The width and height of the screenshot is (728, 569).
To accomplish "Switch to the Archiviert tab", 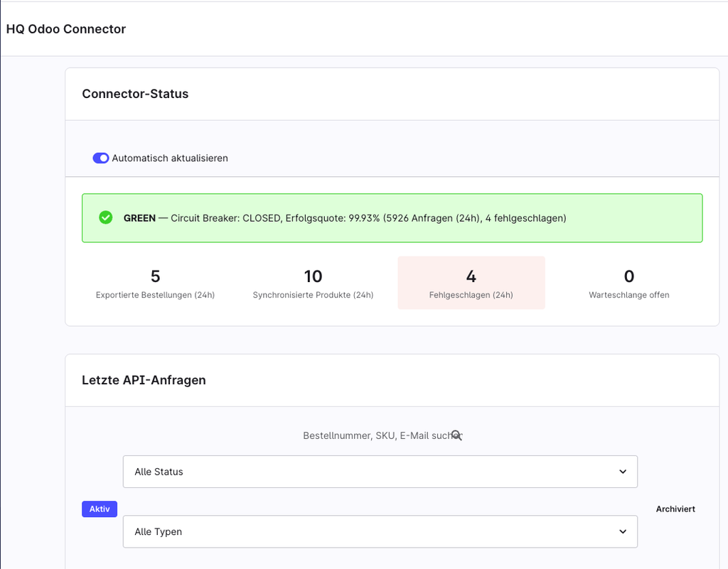I will pyautogui.click(x=675, y=509).
